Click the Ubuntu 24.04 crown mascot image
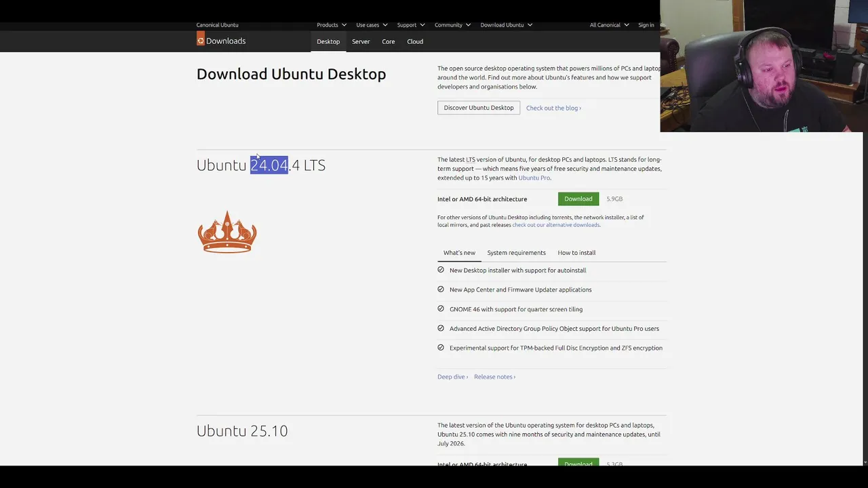868x488 pixels. (x=227, y=232)
